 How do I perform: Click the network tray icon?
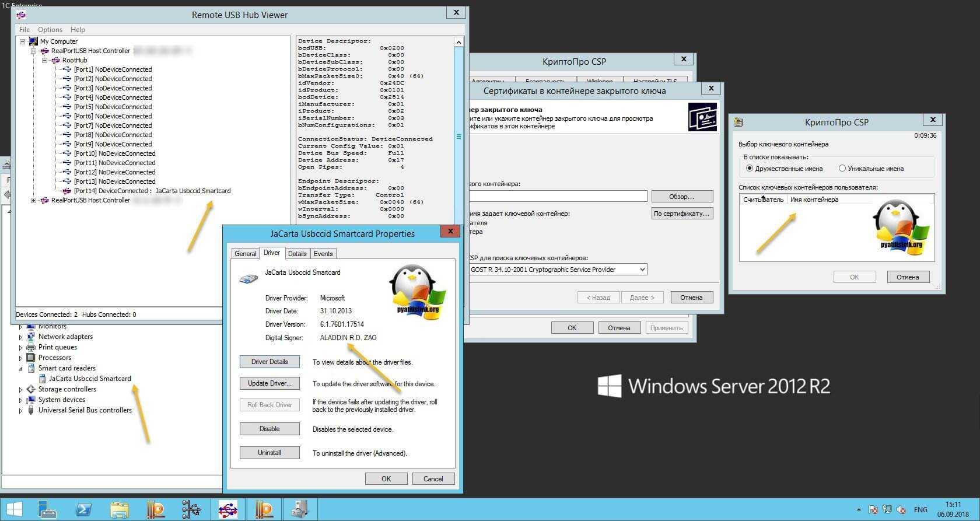click(887, 509)
